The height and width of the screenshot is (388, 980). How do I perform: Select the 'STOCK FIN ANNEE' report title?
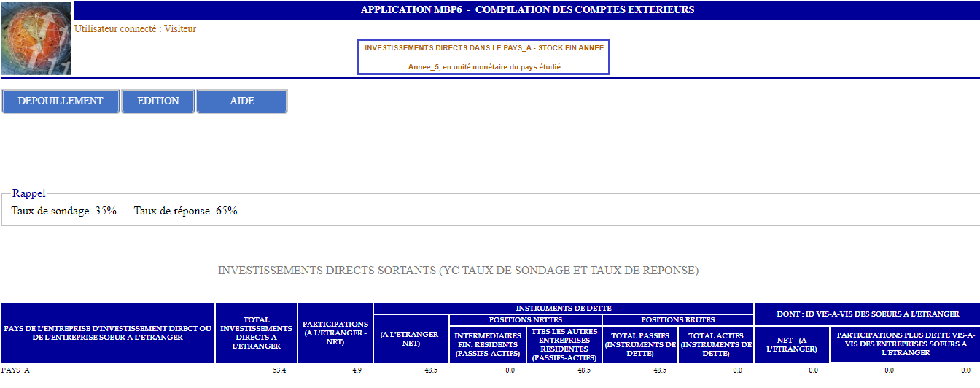(484, 48)
